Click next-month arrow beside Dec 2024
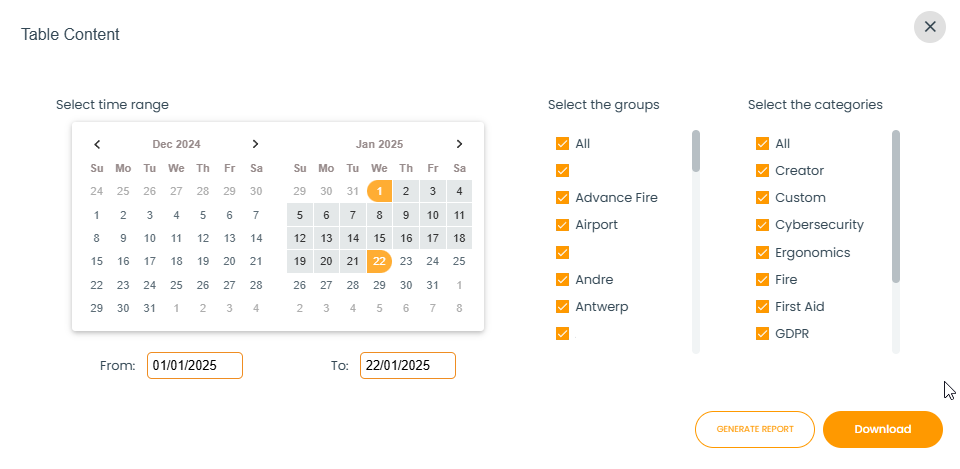 [256, 144]
